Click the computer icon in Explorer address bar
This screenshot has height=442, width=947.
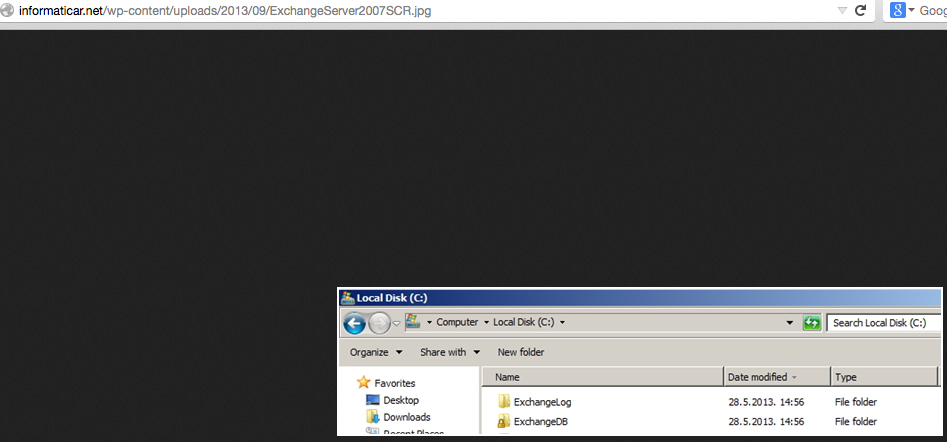coord(413,321)
